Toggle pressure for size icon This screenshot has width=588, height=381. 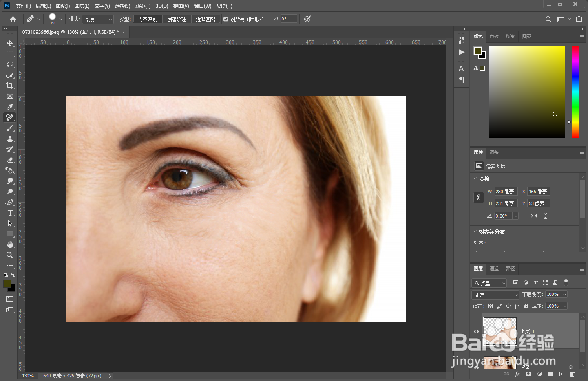307,19
